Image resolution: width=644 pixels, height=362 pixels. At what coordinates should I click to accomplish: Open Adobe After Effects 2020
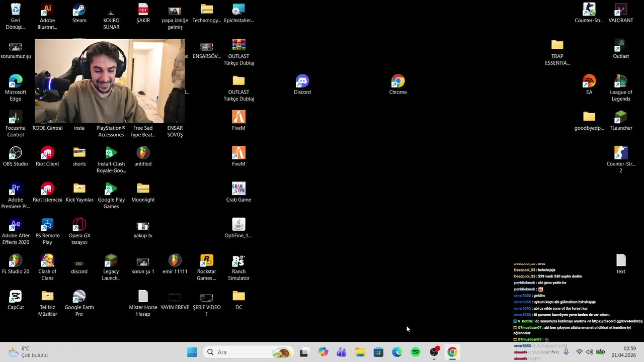(16, 231)
